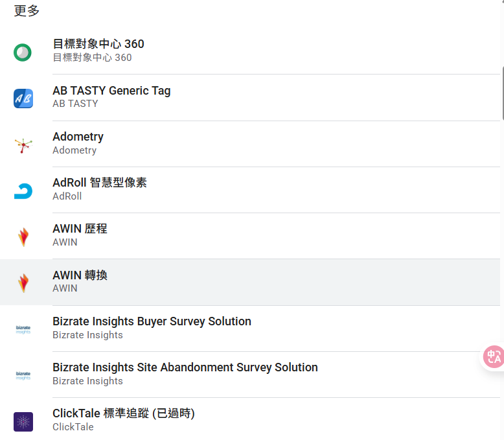Click the gray ClickTale vendor subtitle
The width and height of the screenshot is (504, 440).
click(x=73, y=427)
